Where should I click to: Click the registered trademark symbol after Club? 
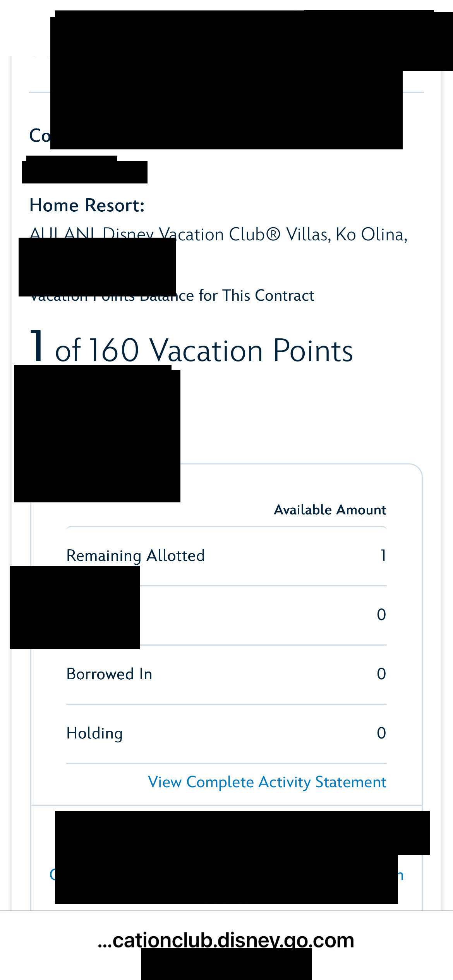[273, 234]
